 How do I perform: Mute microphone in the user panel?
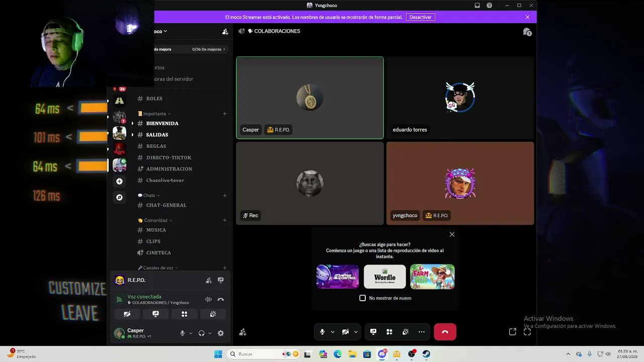coord(183,333)
